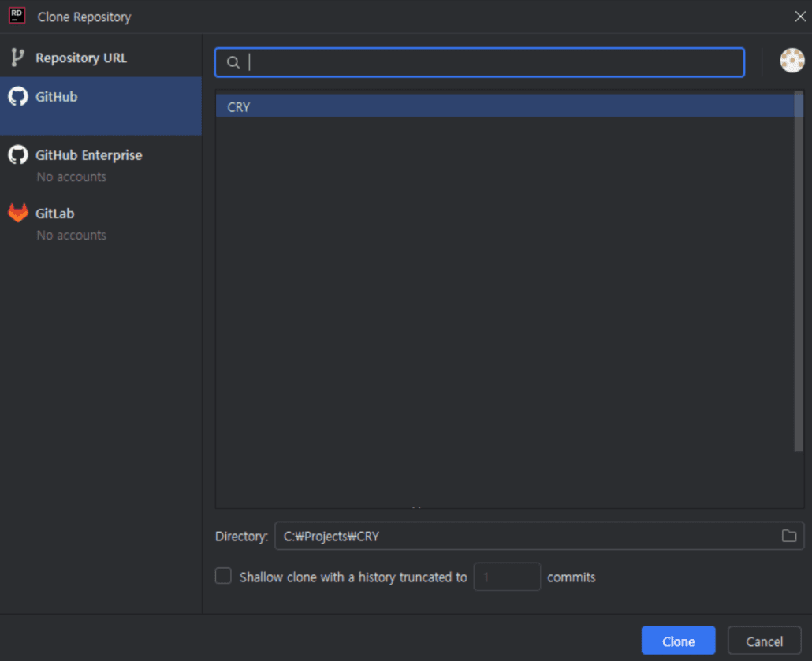Click the GitHub account avatar icon
The width and height of the screenshot is (812, 661).
[792, 61]
